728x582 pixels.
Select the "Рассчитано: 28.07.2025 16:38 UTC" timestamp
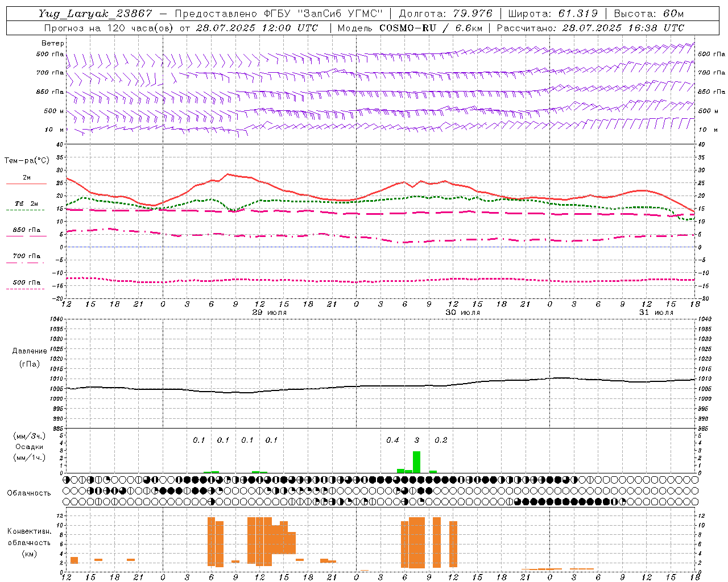point(590,28)
